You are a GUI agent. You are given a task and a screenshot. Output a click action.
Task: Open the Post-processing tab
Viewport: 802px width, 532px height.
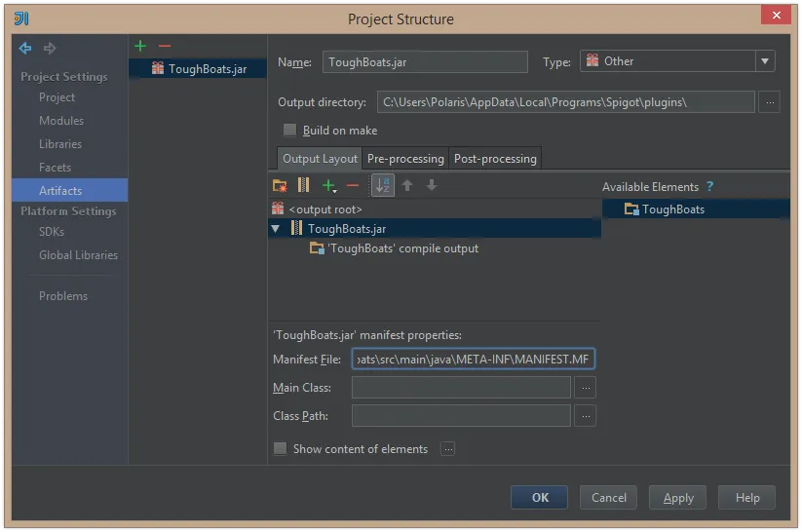tap(495, 159)
